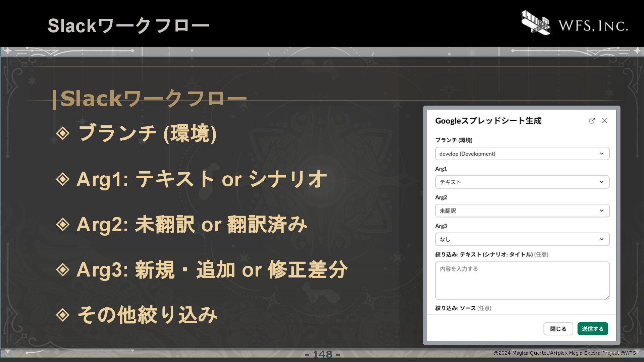
Task: Open the ブランチ (環境) develop dropdown
Action: pos(522,154)
